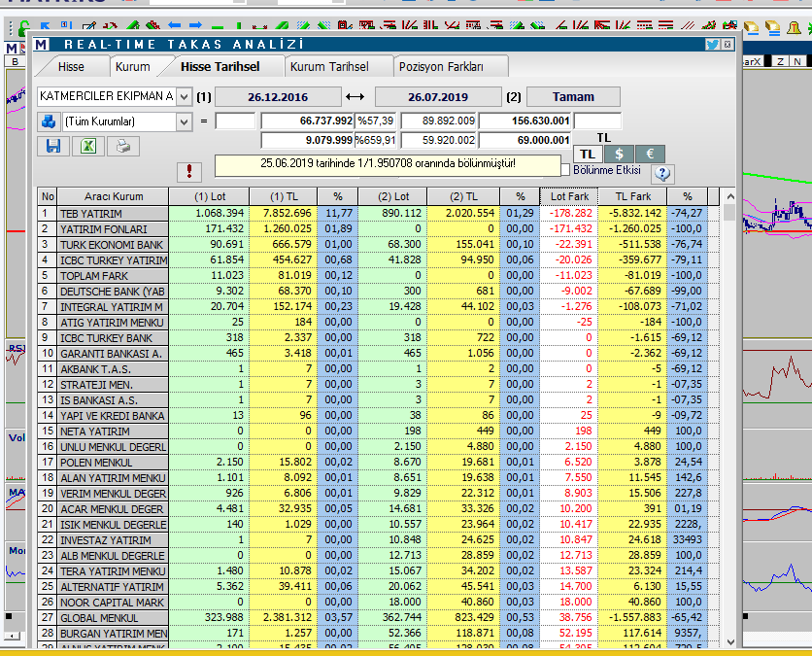Click the table scrollbar down arrow
812x656 pixels.
730,642
